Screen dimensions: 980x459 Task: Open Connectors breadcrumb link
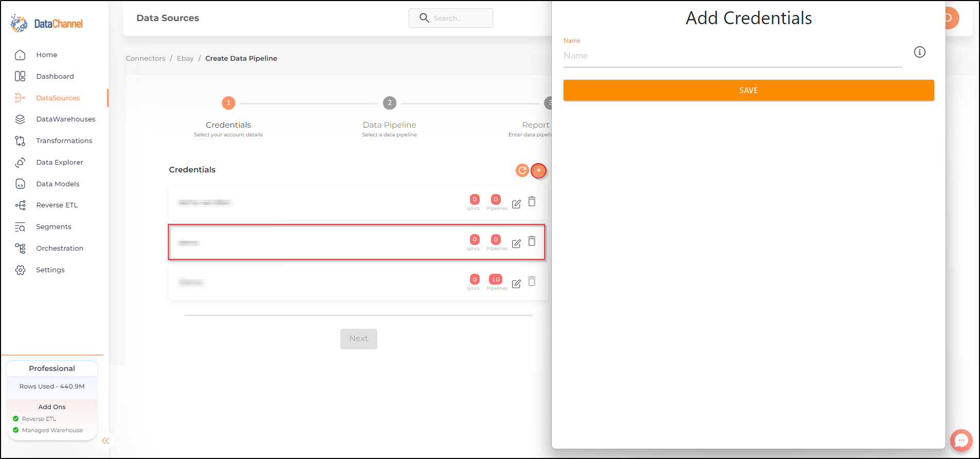coord(146,58)
